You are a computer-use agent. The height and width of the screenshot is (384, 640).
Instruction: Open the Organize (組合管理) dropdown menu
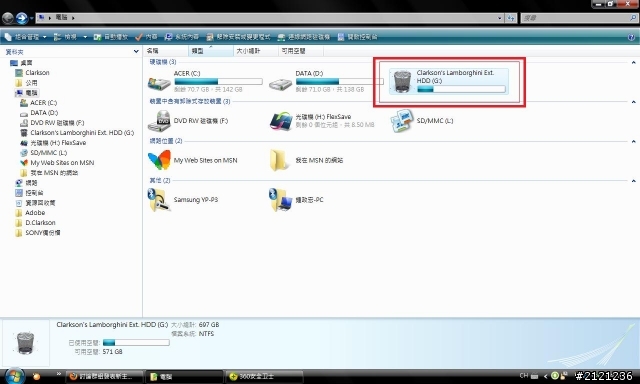click(25, 37)
